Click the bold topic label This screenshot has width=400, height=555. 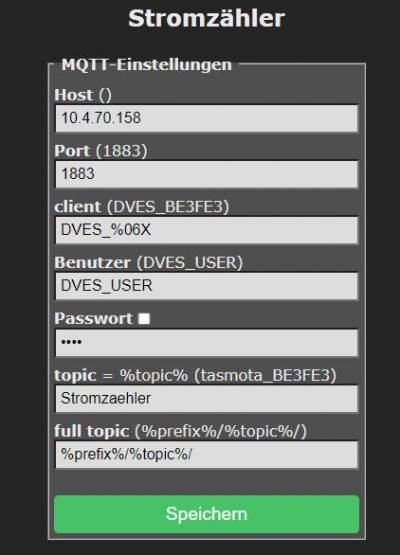75,375
